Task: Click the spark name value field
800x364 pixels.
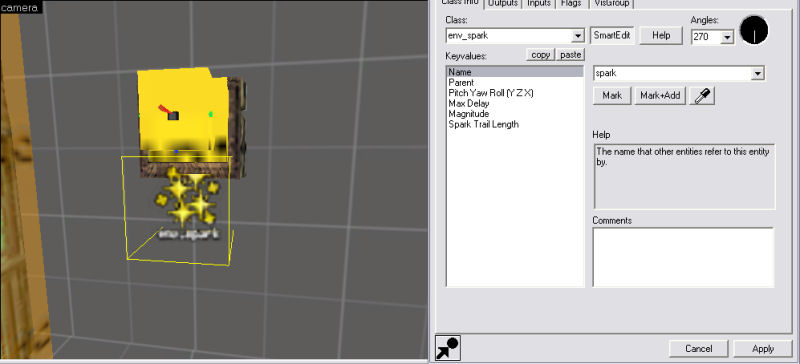Action: pos(672,74)
